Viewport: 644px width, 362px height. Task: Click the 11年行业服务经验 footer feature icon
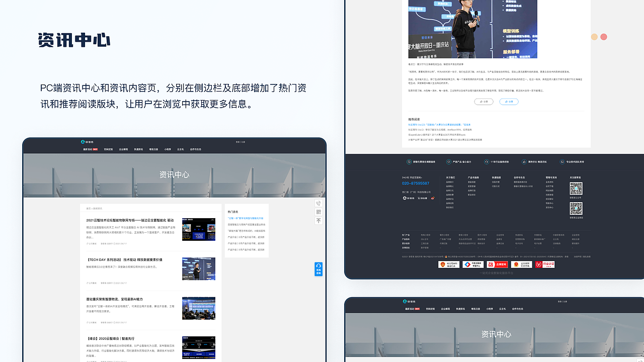coord(486,162)
